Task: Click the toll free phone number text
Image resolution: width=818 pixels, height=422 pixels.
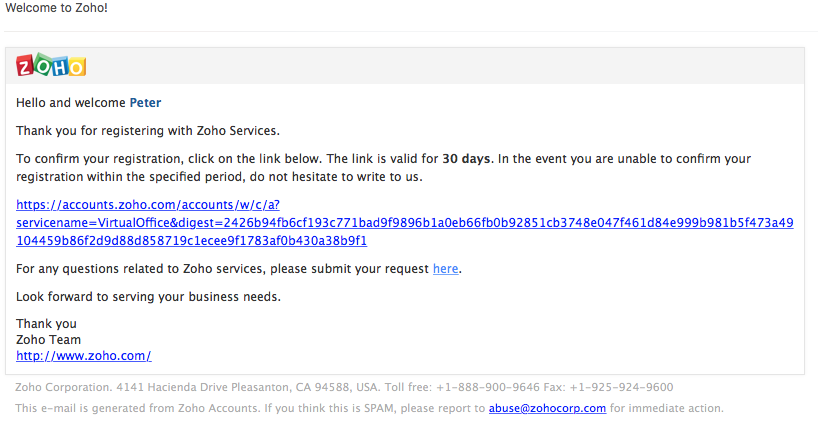Action: 488,387
